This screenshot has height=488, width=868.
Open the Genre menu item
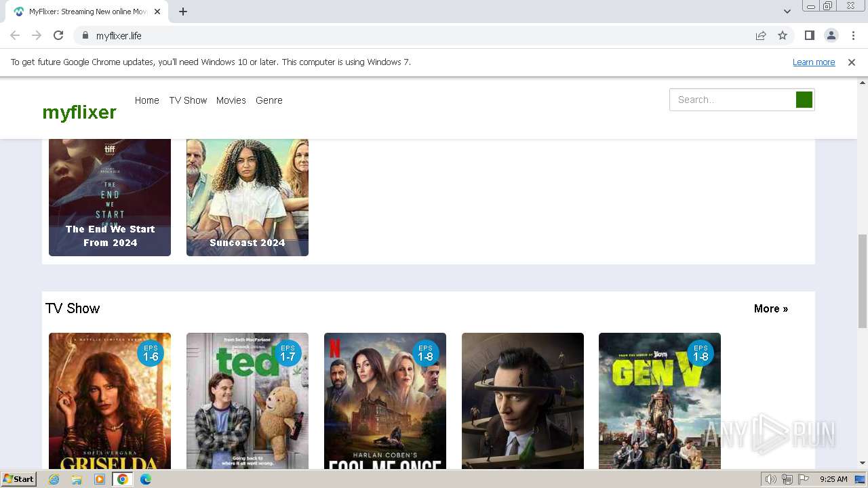pos(269,100)
